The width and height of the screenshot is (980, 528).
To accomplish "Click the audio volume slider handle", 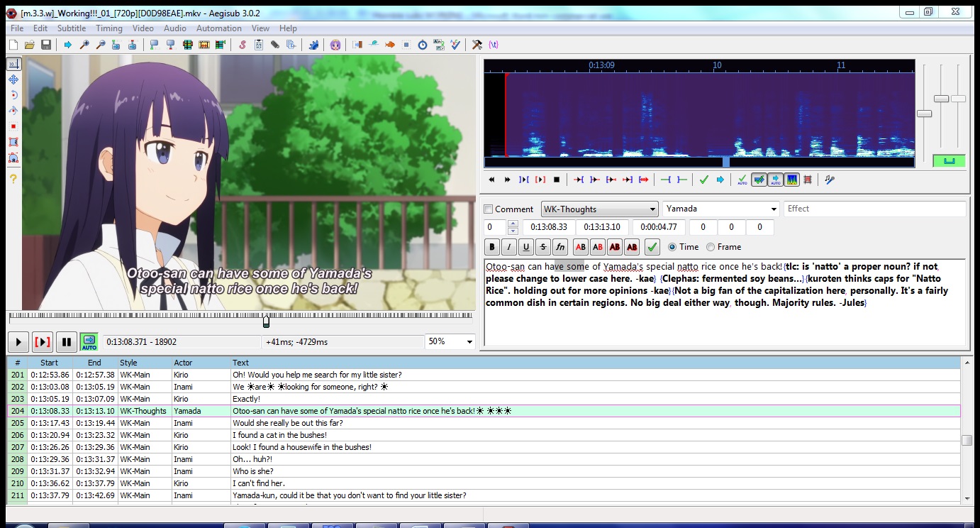I will click(959, 99).
